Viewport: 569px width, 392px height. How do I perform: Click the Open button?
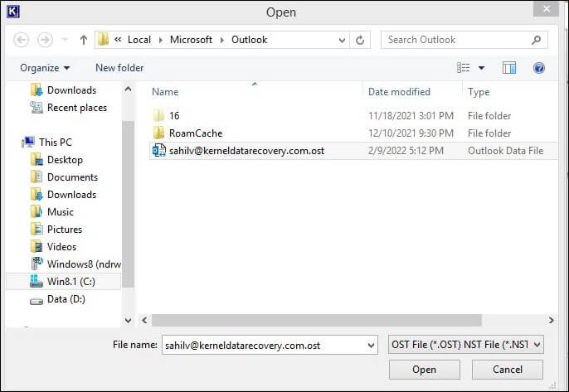click(424, 370)
